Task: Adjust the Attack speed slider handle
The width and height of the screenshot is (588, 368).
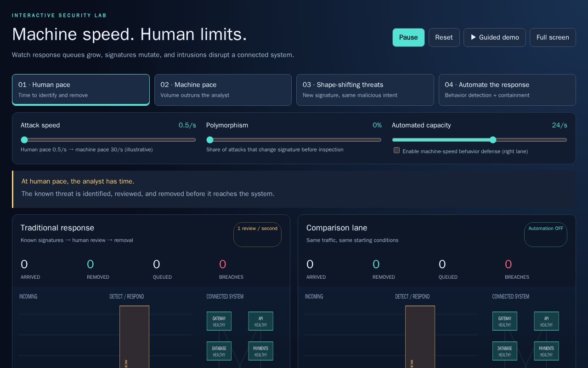Action: pyautogui.click(x=24, y=140)
